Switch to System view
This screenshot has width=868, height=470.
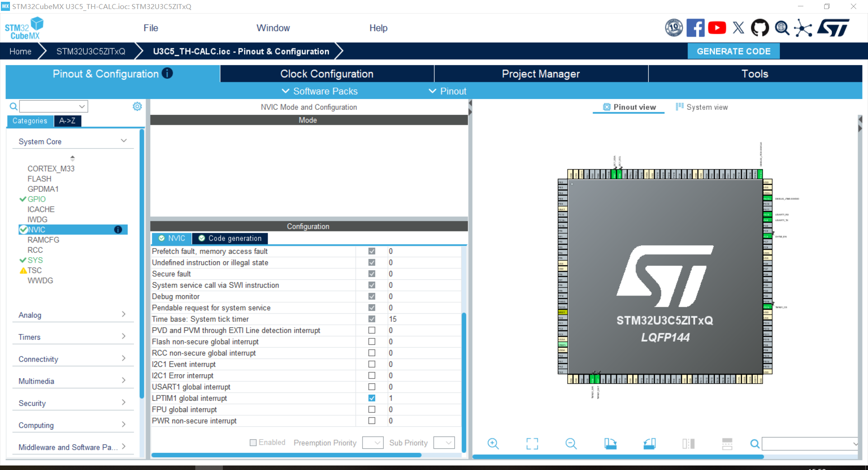tap(702, 107)
